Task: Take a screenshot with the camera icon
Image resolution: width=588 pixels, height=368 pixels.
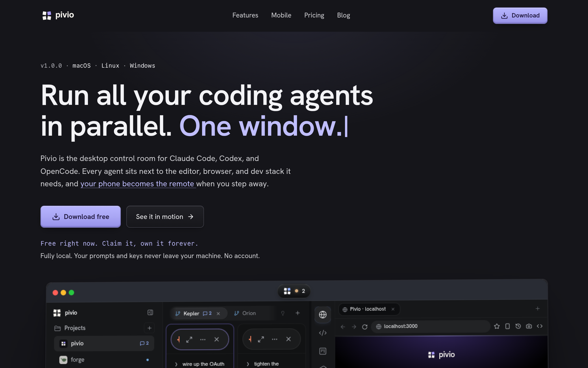Action: coord(529,326)
